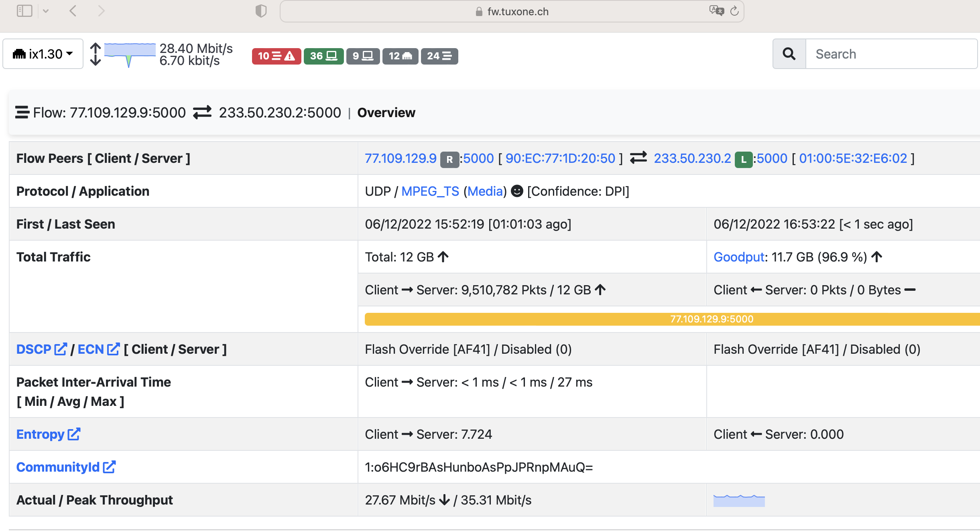The height and width of the screenshot is (531, 980).
Task: Open the MPEG_TS application link
Action: coord(430,191)
